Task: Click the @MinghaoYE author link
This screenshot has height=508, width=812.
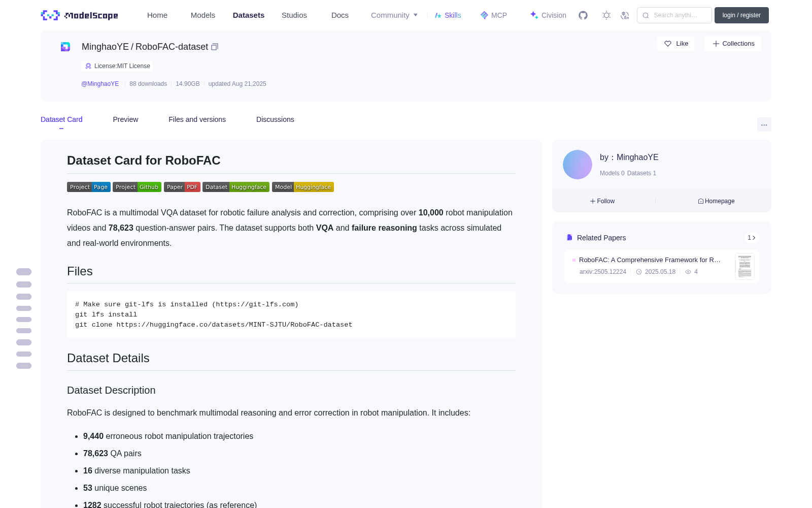Action: pyautogui.click(x=100, y=84)
